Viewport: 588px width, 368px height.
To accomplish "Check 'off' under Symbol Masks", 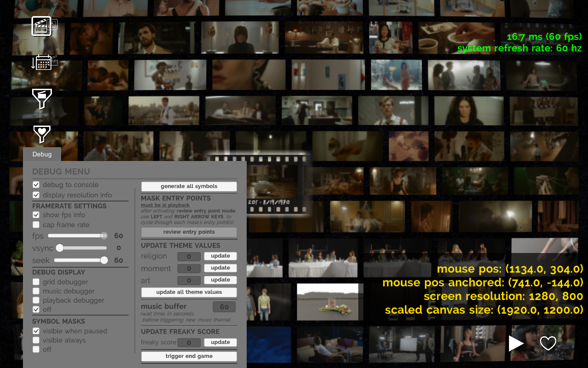I will coord(36,350).
